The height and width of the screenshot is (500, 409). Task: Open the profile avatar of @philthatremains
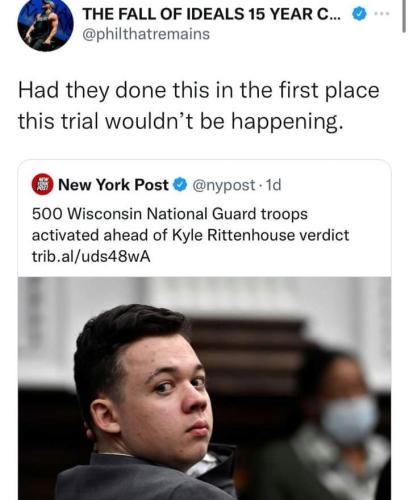click(45, 23)
